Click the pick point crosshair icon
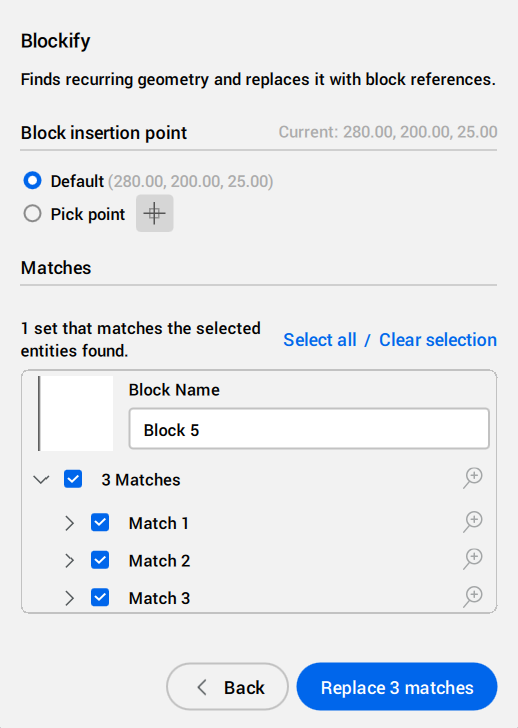The width and height of the screenshot is (518, 728). point(155,214)
